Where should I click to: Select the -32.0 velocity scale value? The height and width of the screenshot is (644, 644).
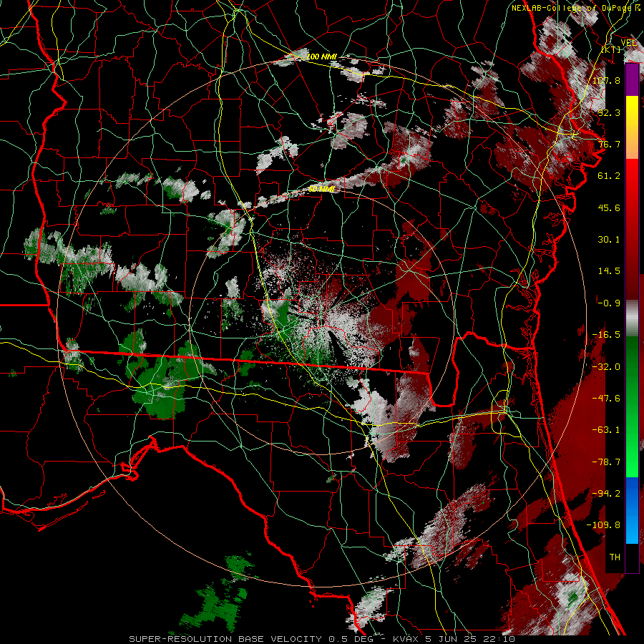pos(606,367)
